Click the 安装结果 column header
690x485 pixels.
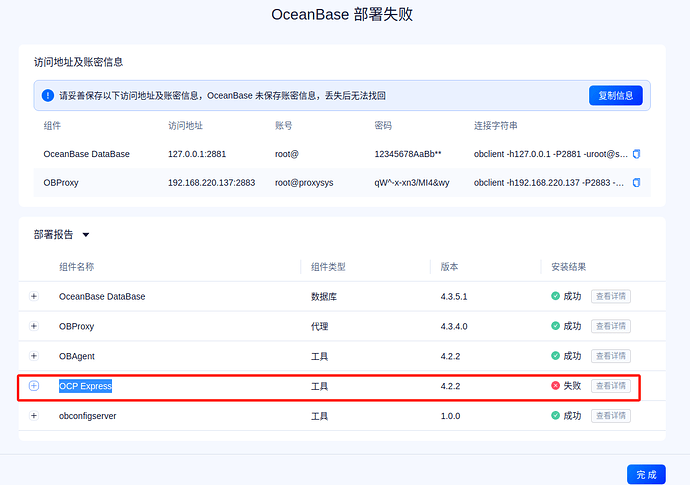point(569,267)
